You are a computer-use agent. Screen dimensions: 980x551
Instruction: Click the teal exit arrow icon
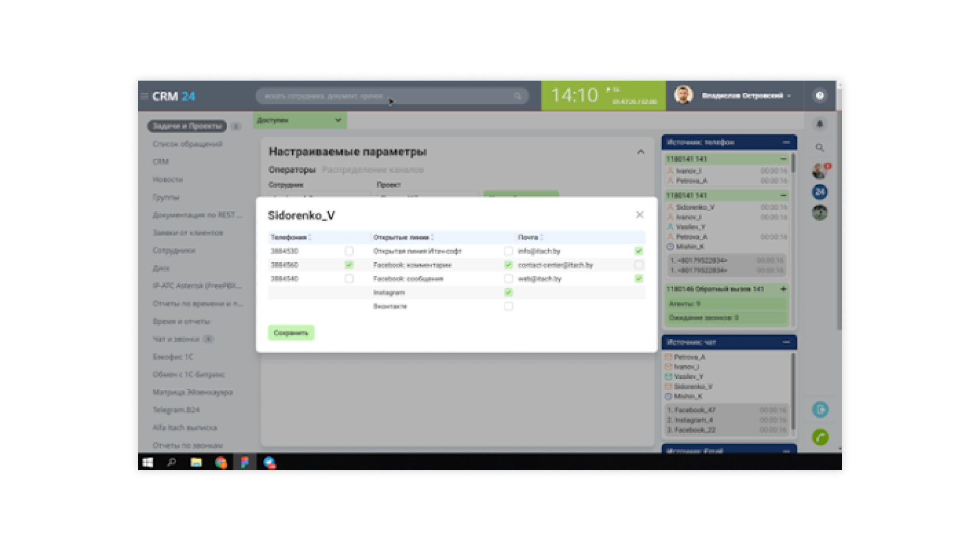click(x=820, y=410)
